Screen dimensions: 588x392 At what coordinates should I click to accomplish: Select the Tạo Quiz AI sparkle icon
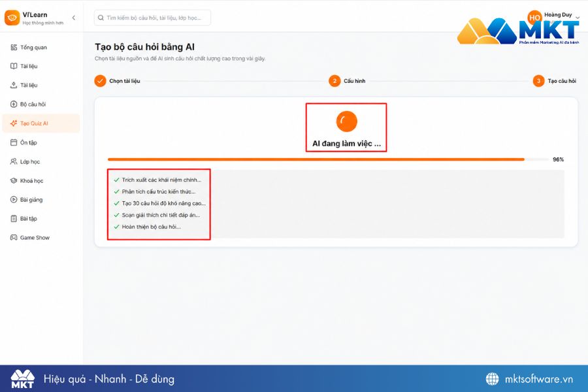14,123
